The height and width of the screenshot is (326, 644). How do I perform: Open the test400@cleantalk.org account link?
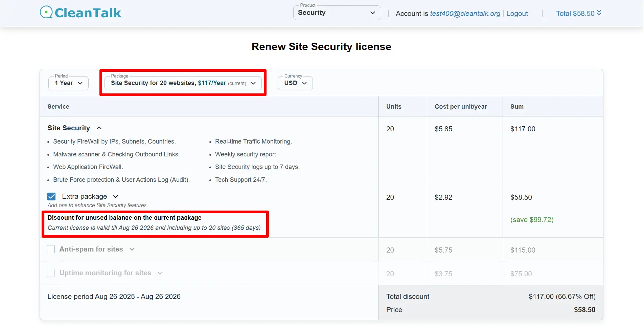(465, 14)
